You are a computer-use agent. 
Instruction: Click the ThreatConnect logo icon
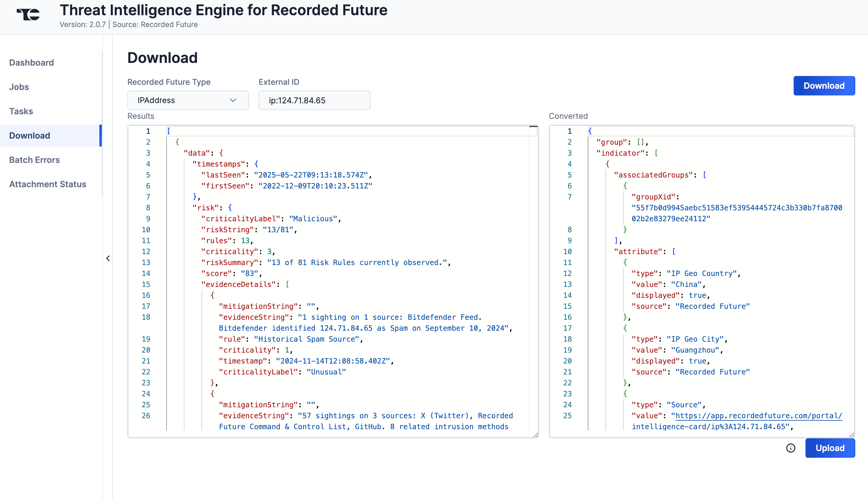pos(28,14)
